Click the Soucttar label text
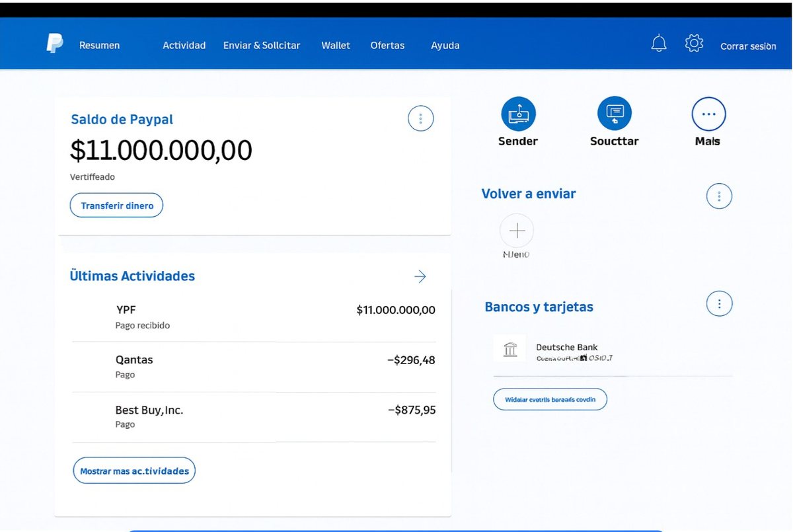The image size is (793, 532). point(615,141)
